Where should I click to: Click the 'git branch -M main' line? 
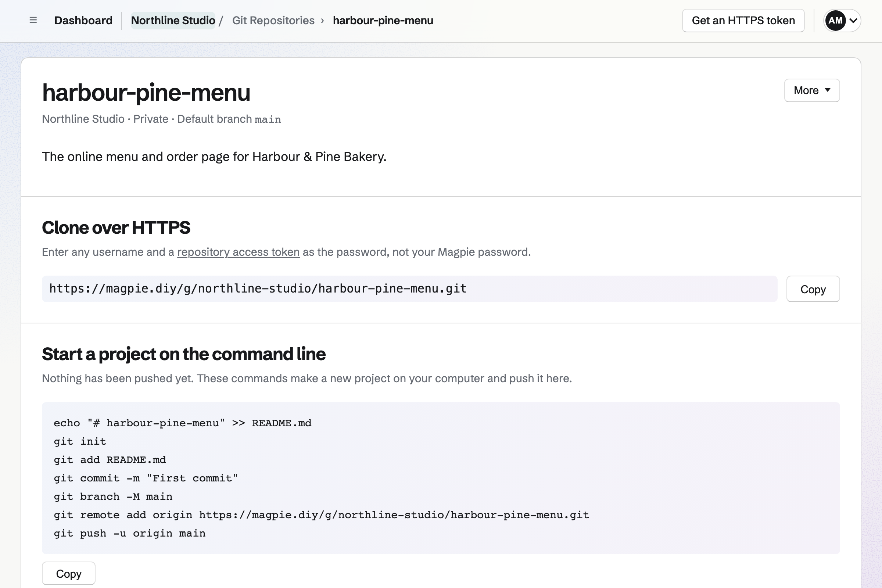click(x=113, y=496)
